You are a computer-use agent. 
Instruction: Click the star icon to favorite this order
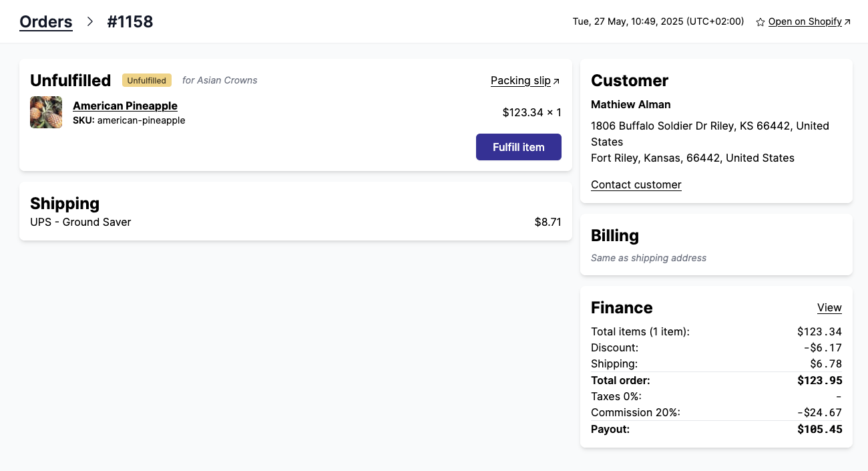pos(760,21)
